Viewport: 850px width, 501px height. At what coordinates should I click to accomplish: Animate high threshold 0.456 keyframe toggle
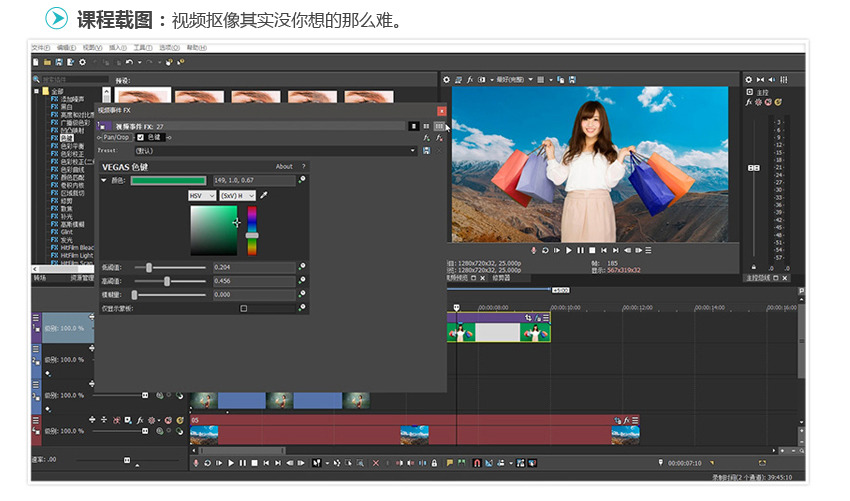coord(302,280)
